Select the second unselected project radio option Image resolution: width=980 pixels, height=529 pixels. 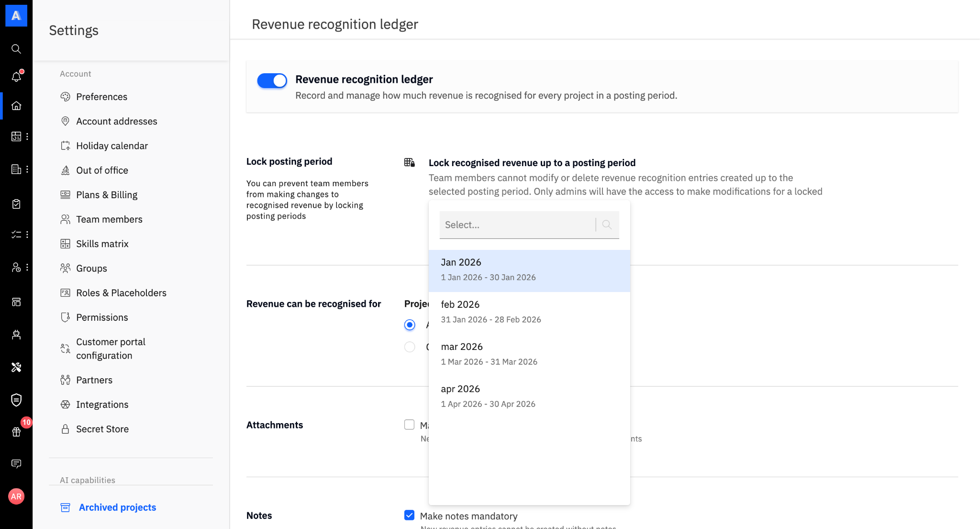point(410,347)
